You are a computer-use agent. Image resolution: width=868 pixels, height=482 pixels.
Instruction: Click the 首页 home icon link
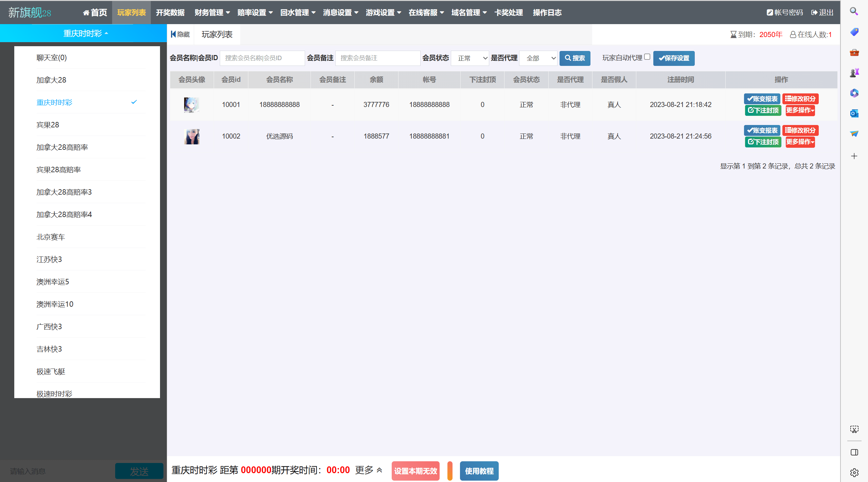click(86, 13)
